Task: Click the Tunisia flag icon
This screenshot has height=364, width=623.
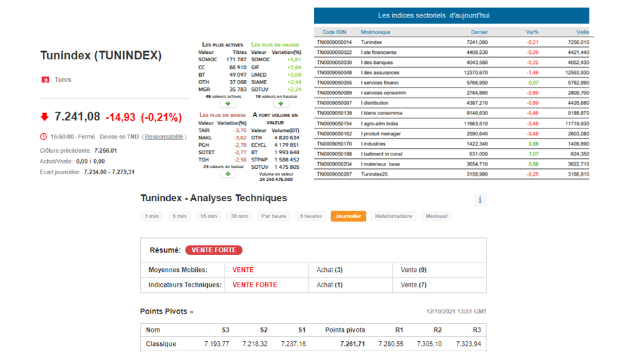Action: (45, 79)
